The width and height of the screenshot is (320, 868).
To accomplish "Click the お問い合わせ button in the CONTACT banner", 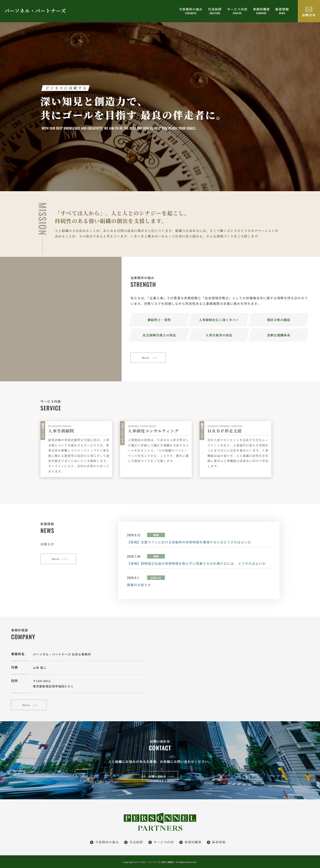I will [160, 776].
